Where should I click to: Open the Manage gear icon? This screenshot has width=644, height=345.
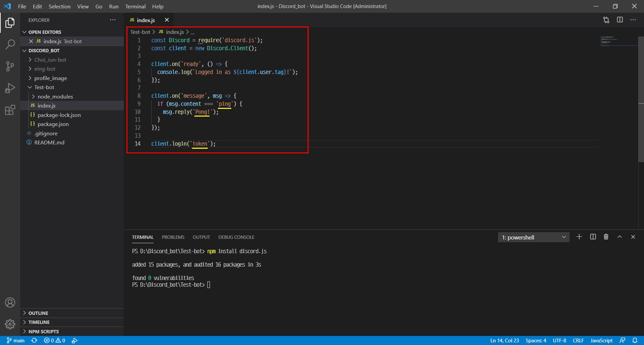click(10, 324)
